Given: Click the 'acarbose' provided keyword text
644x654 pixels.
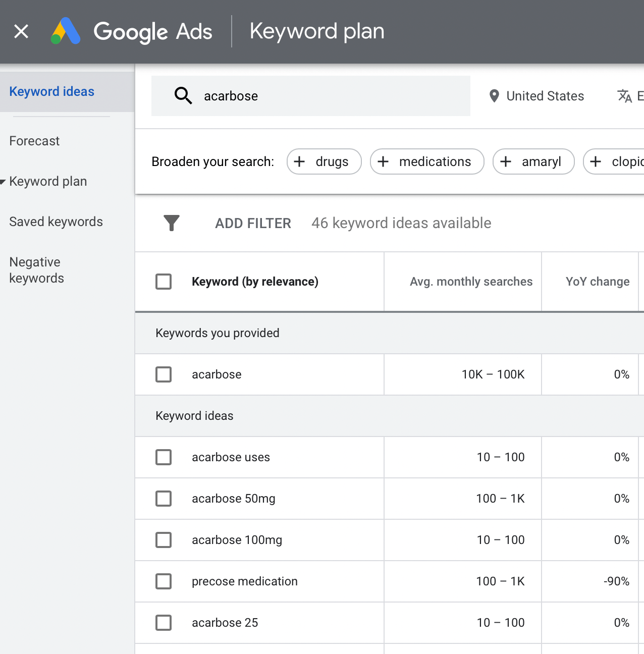Looking at the screenshot, I should [x=217, y=374].
